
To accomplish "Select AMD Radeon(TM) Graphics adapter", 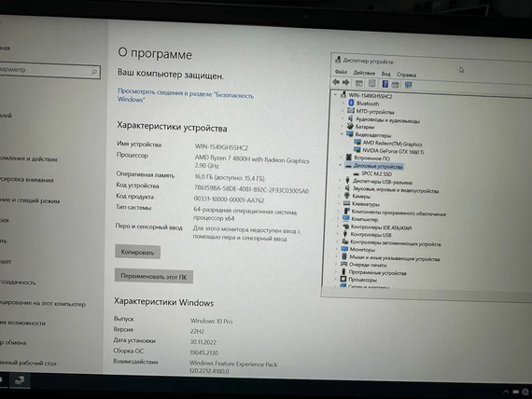I will (x=392, y=144).
